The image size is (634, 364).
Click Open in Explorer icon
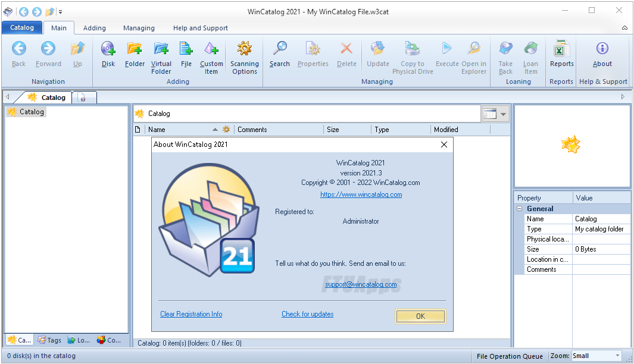pyautogui.click(x=473, y=49)
